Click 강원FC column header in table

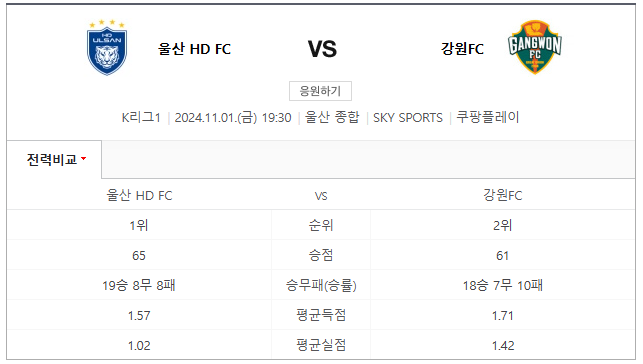tap(503, 196)
